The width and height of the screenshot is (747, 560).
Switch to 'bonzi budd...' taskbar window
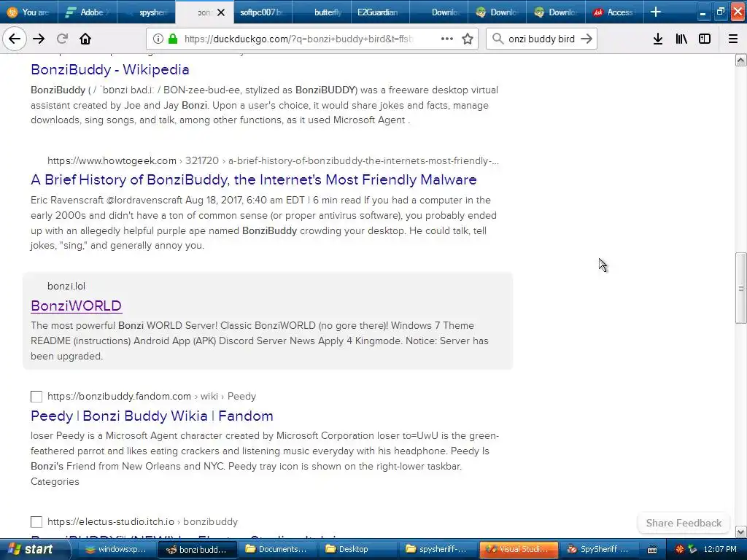click(197, 549)
